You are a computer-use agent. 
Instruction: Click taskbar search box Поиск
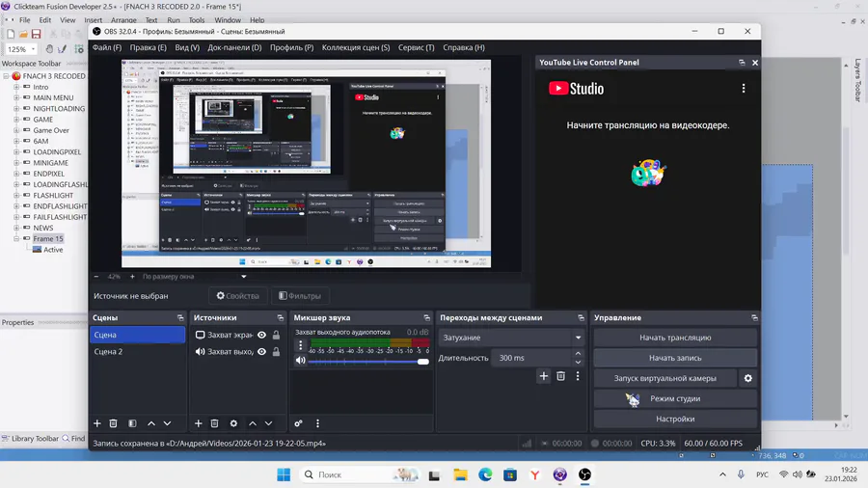(x=360, y=474)
